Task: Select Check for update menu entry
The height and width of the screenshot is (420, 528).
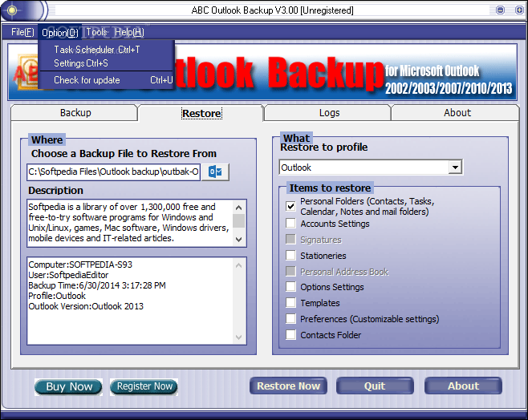Action: click(x=107, y=80)
